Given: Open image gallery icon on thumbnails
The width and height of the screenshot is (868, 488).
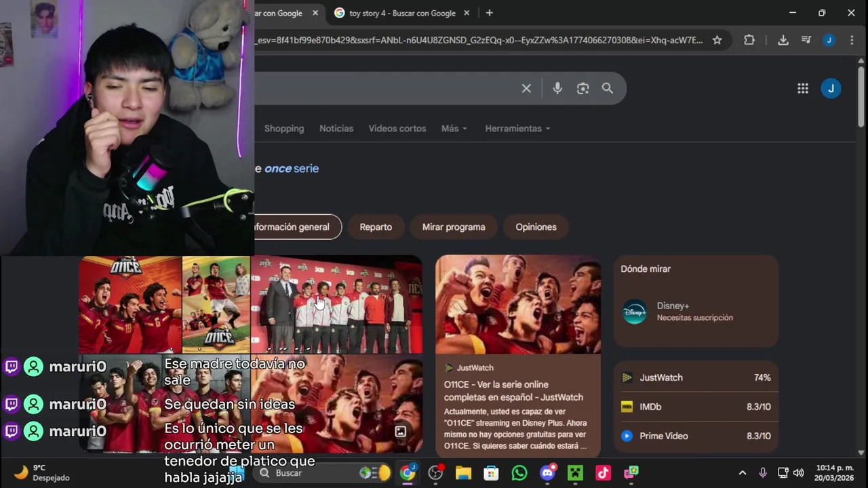Looking at the screenshot, I should click(x=401, y=431).
